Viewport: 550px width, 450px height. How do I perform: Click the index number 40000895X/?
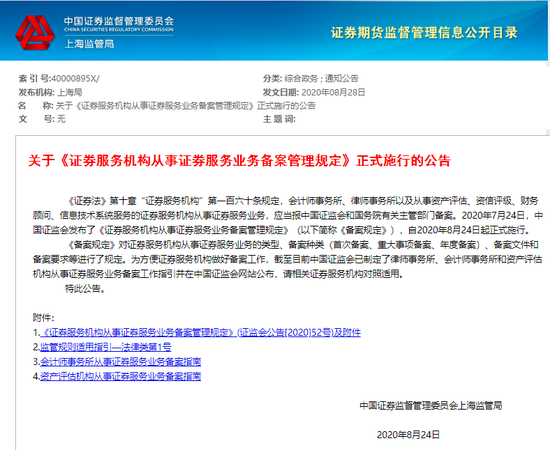(75, 78)
